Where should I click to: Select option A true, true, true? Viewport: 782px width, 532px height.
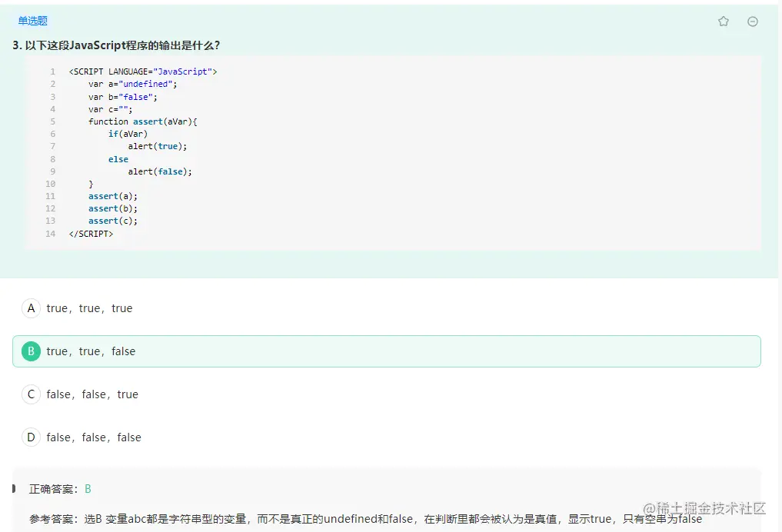point(78,308)
